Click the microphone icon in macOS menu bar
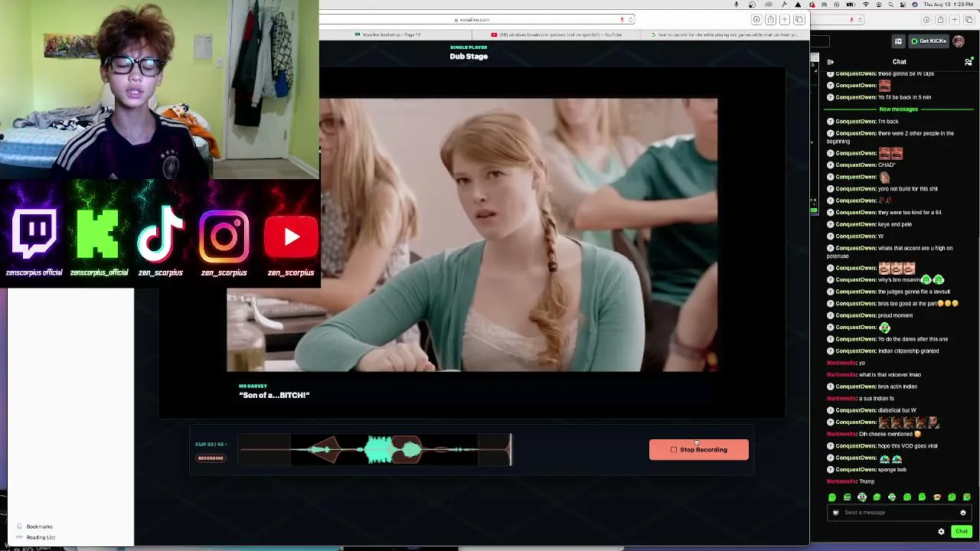980x551 pixels. click(737, 5)
